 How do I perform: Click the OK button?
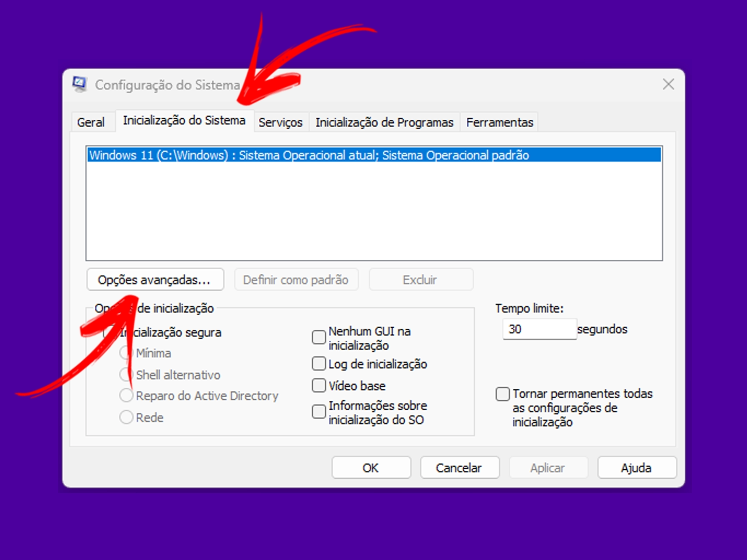370,467
